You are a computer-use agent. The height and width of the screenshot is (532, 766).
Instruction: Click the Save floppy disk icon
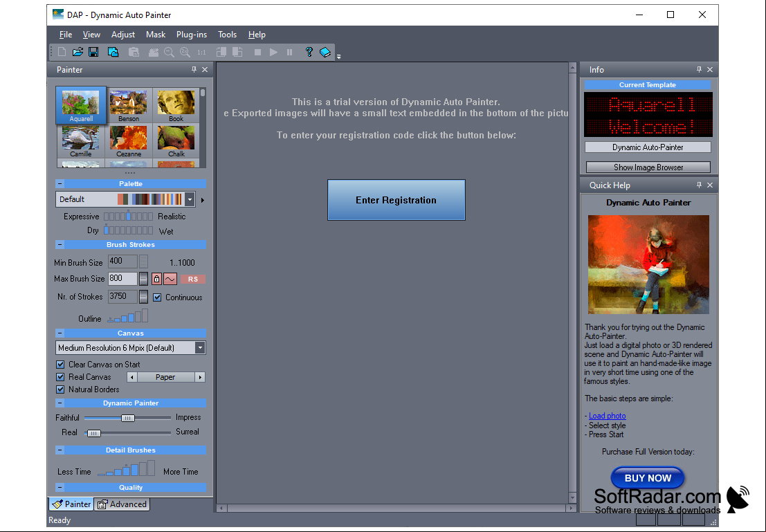[x=94, y=52]
